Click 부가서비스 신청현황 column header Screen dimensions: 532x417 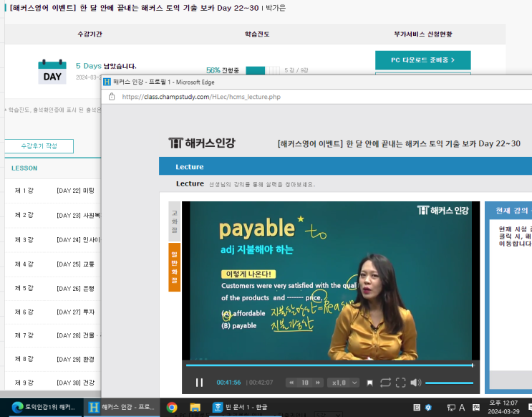(422, 34)
